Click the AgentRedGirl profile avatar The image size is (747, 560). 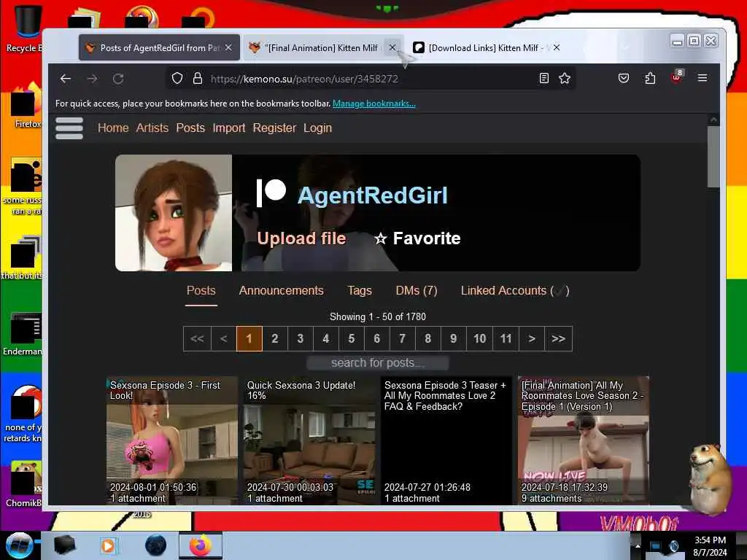pyautogui.click(x=174, y=213)
